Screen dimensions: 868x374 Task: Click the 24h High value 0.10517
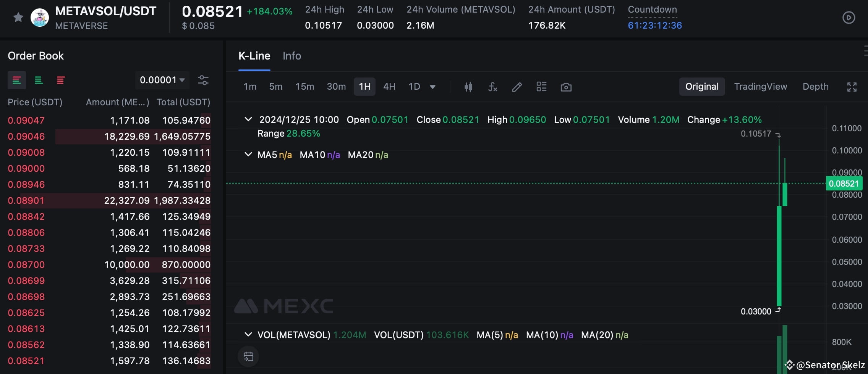coord(323,26)
